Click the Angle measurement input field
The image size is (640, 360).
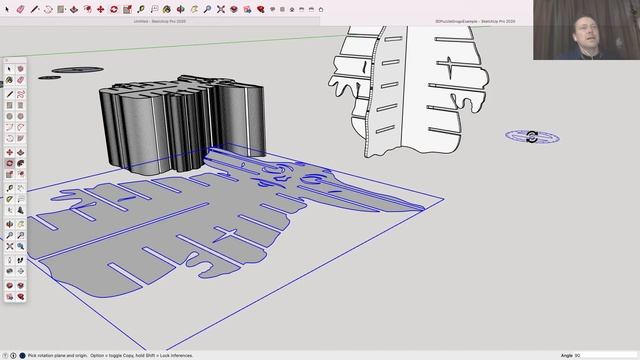point(606,356)
